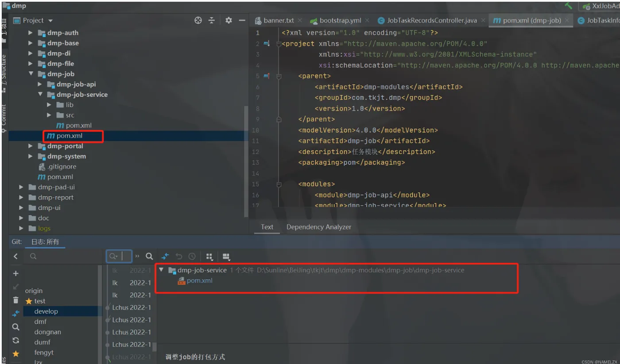Expand the lib folder
Viewport: 620px width, 364px height.
pyautogui.click(x=49, y=105)
